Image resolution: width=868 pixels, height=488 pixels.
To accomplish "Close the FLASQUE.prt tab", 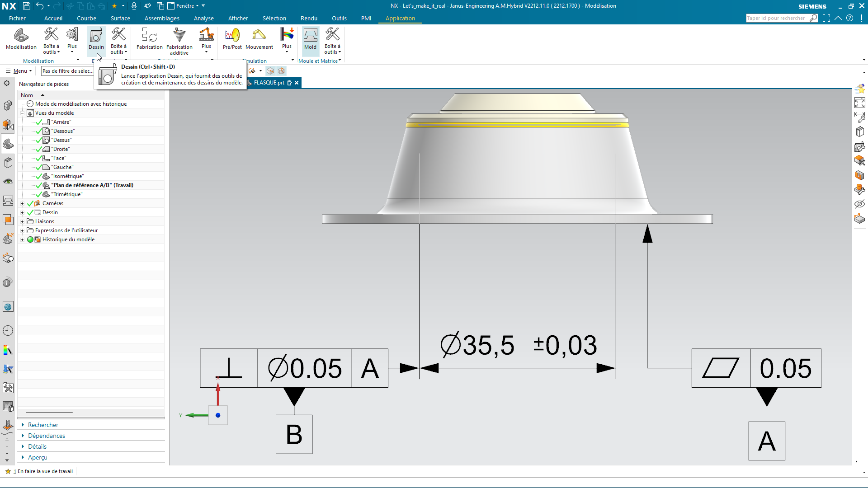I will coord(297,83).
